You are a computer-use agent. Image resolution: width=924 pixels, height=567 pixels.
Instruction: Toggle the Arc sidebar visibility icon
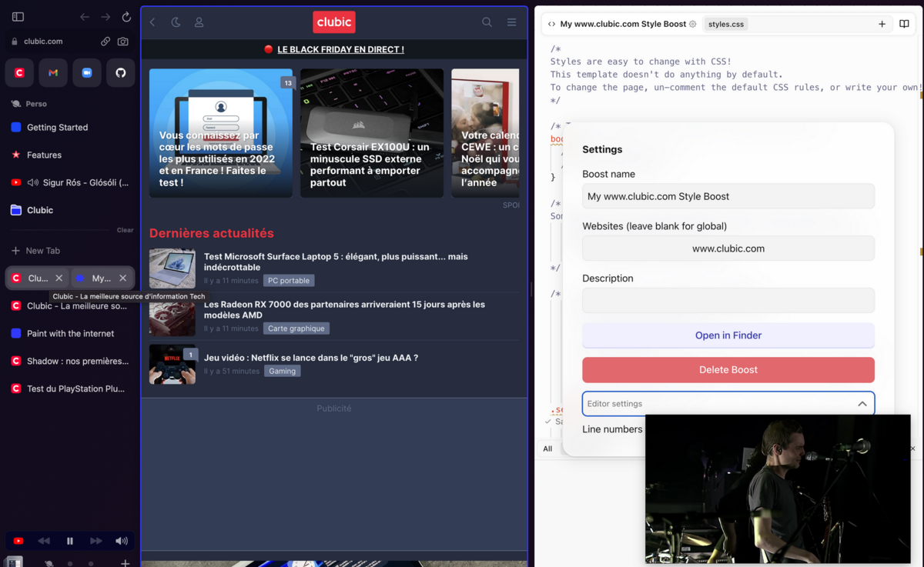18,17
